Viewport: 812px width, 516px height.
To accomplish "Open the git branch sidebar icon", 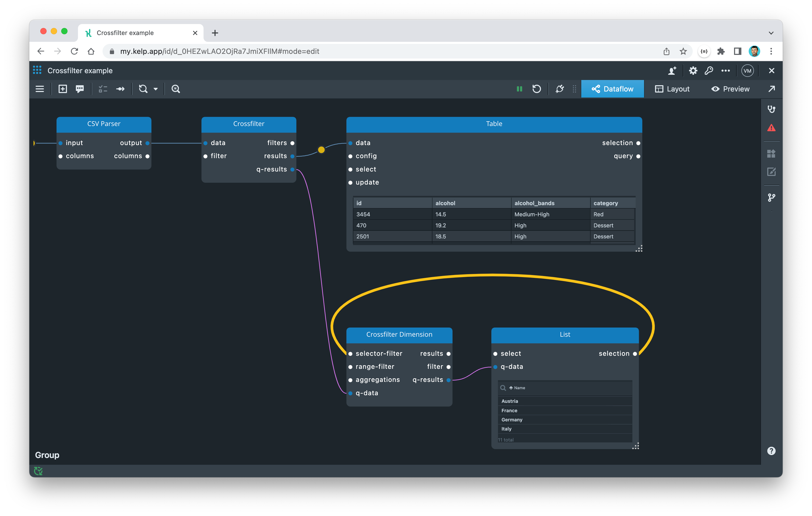I will 771,198.
